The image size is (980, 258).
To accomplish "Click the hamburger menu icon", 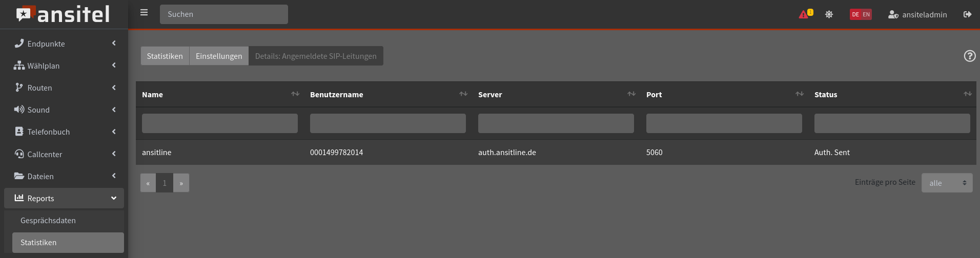I will click(144, 13).
